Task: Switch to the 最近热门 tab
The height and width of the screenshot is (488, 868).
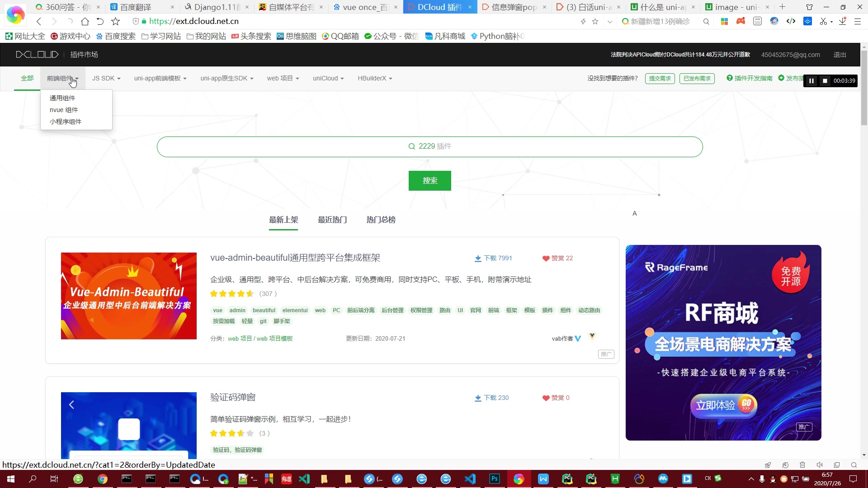Action: (x=332, y=220)
